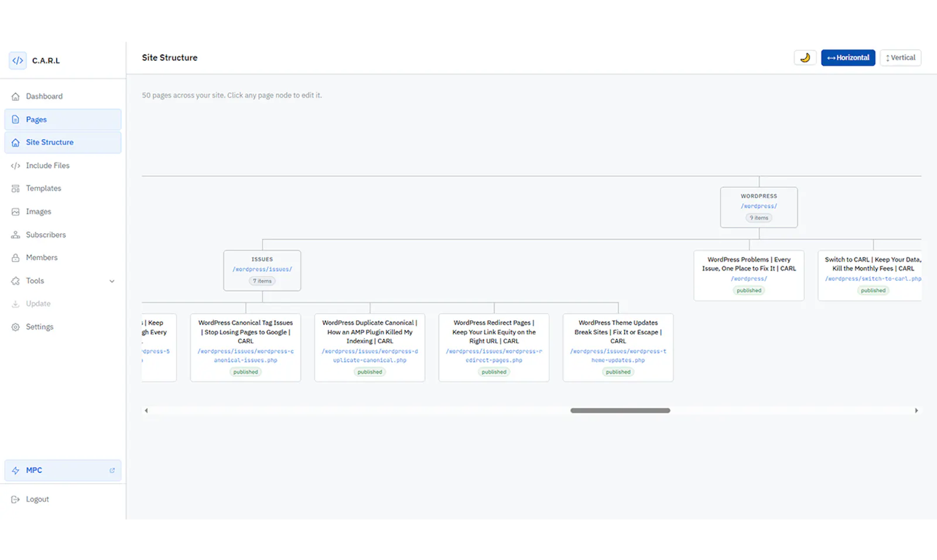Click published badge on Theme Updates node
The image size is (937, 560).
coord(618,372)
